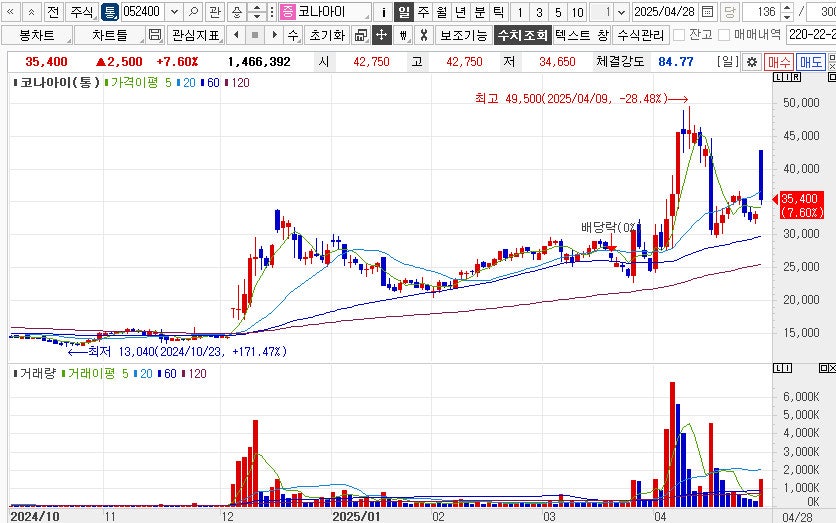Toggle the 수치조회 value lookup mode

click(x=522, y=35)
